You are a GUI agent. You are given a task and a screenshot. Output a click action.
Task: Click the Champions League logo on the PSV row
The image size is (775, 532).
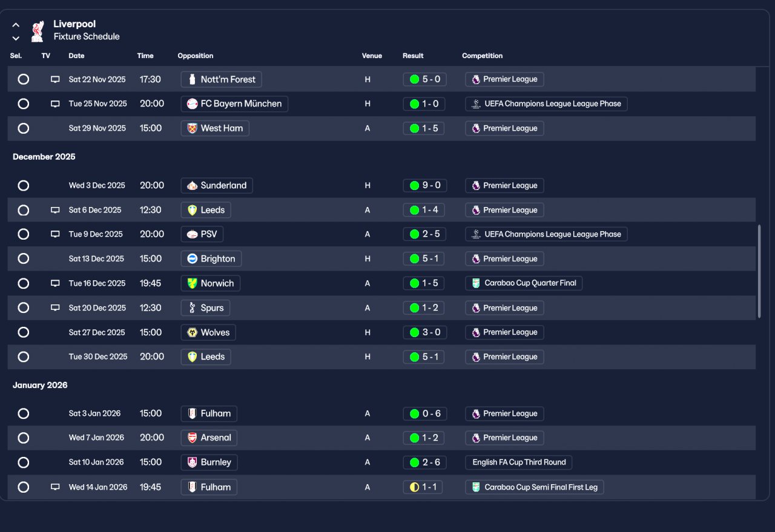[x=476, y=234]
